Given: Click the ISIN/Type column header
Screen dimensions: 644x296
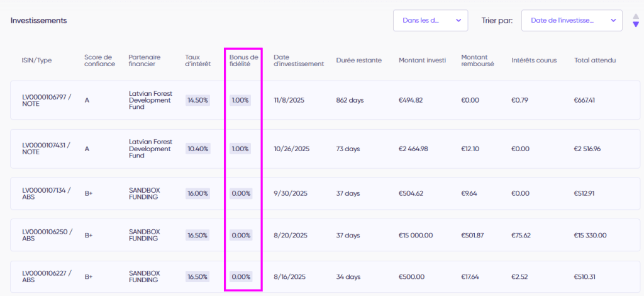Looking at the screenshot, I should [x=36, y=60].
